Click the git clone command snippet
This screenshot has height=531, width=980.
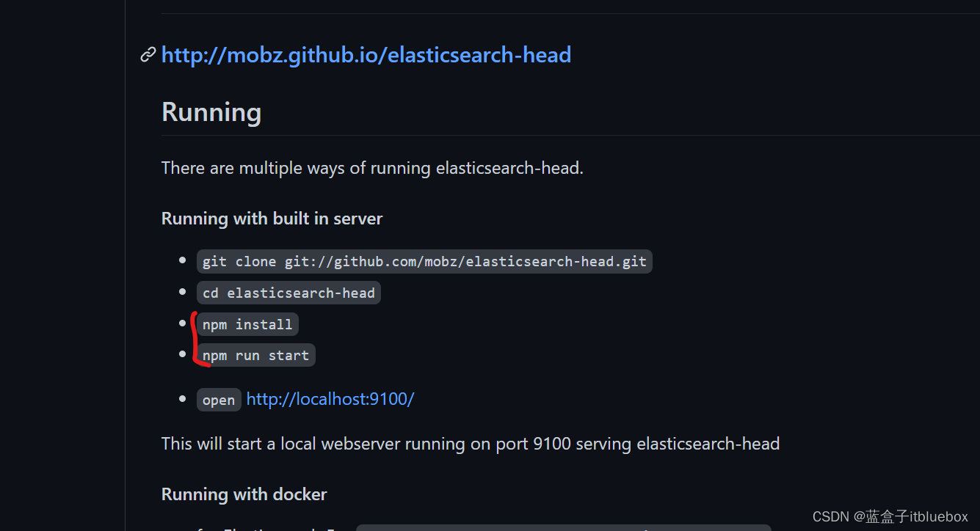424,262
